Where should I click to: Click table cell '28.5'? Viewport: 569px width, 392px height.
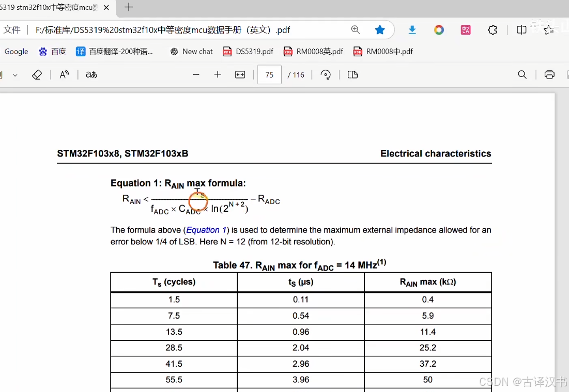[x=174, y=348]
